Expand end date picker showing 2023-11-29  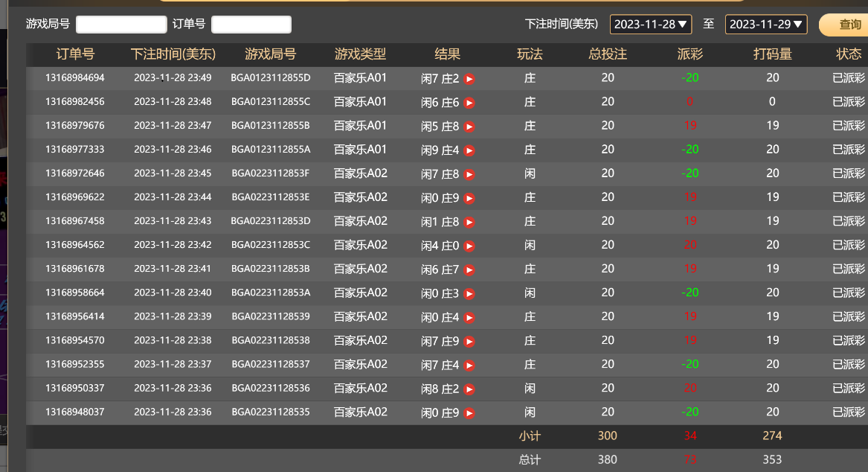pos(766,25)
